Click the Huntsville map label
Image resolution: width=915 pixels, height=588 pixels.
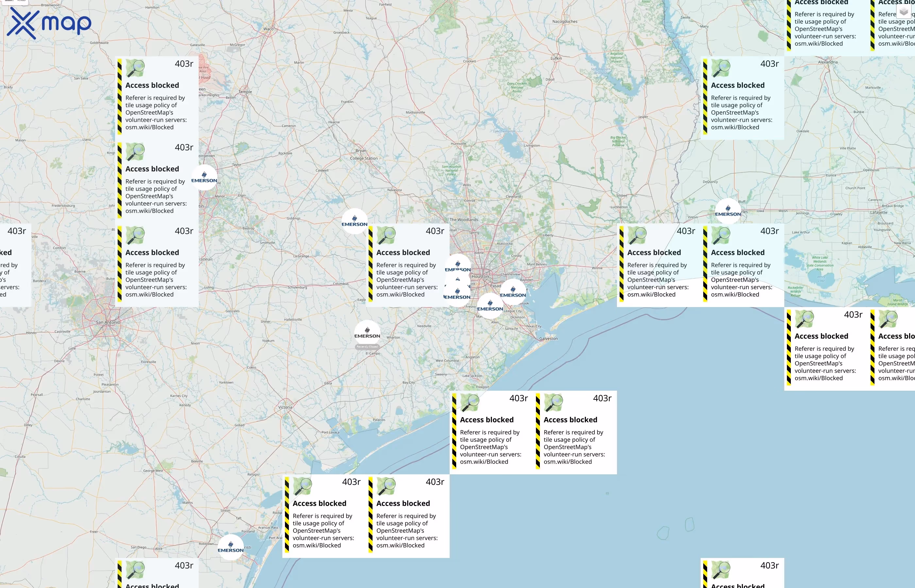pyautogui.click(x=458, y=143)
